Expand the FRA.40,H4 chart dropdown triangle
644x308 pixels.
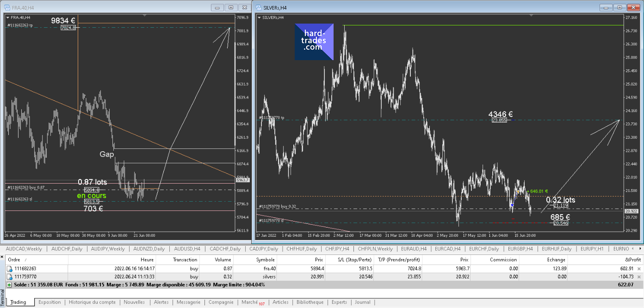(x=8, y=18)
